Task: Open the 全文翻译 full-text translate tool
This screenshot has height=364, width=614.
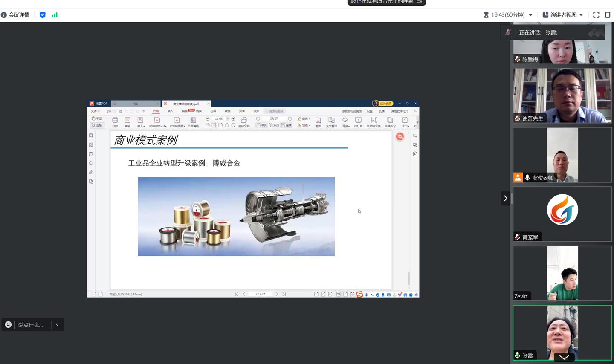Action: coord(331,122)
